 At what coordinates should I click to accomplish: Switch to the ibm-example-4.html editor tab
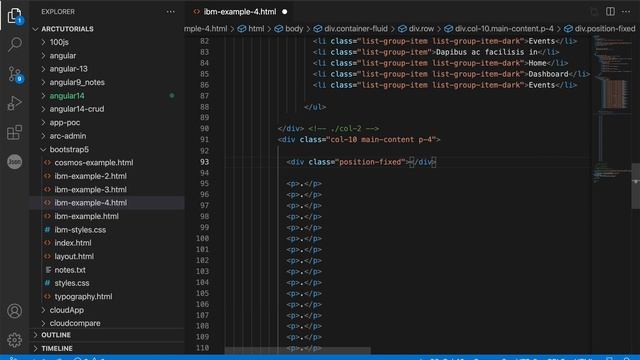(x=239, y=12)
